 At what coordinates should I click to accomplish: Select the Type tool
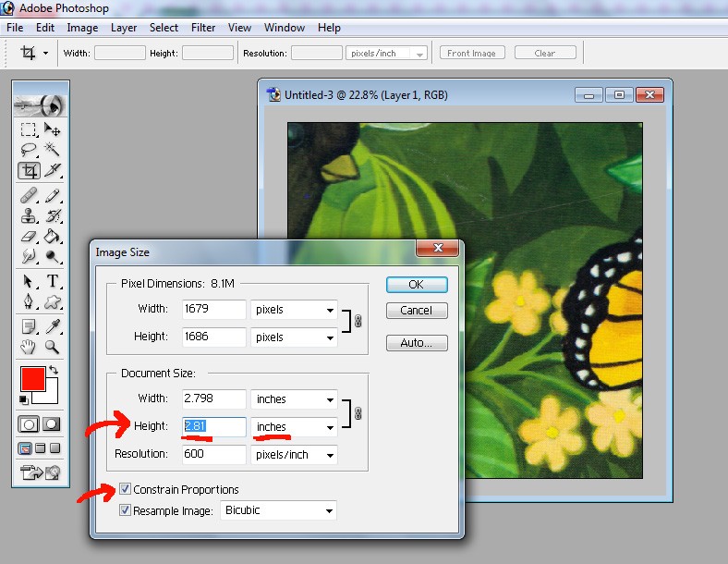pos(52,281)
